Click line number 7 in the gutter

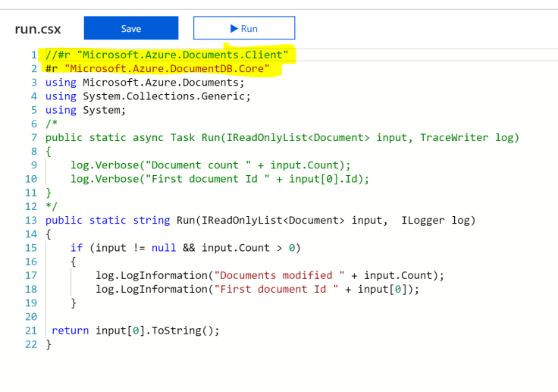pos(34,138)
